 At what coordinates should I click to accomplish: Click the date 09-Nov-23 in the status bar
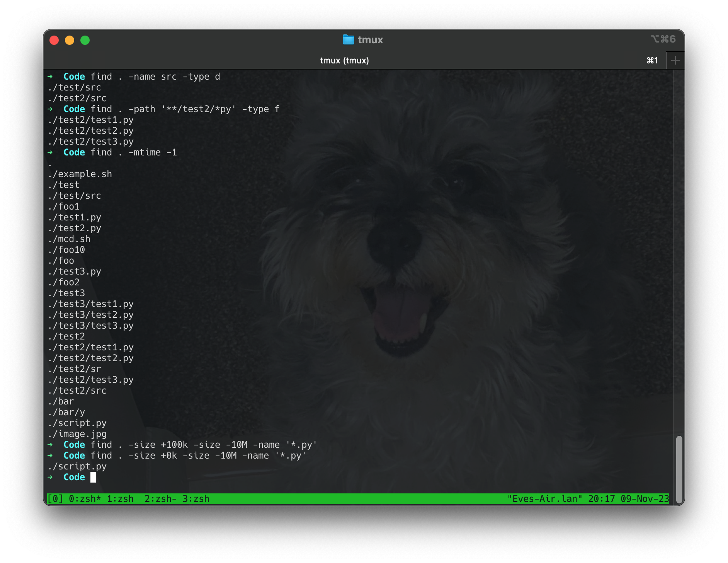tap(646, 499)
